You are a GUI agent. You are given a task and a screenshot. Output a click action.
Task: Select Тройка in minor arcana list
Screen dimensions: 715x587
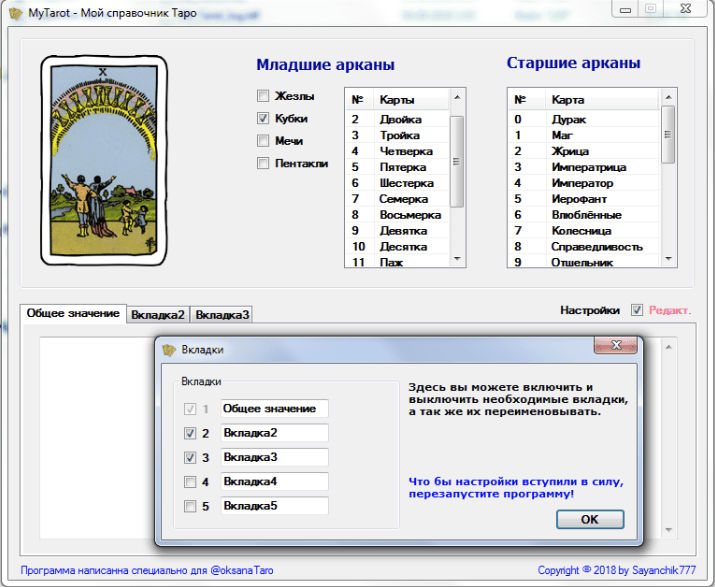[398, 135]
